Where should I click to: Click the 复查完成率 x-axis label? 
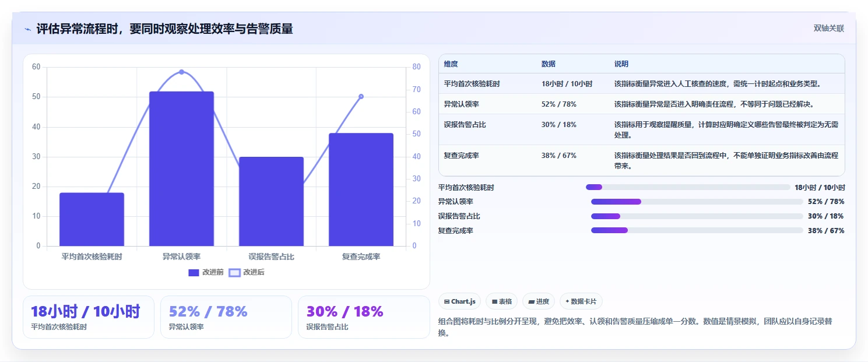[361, 256]
